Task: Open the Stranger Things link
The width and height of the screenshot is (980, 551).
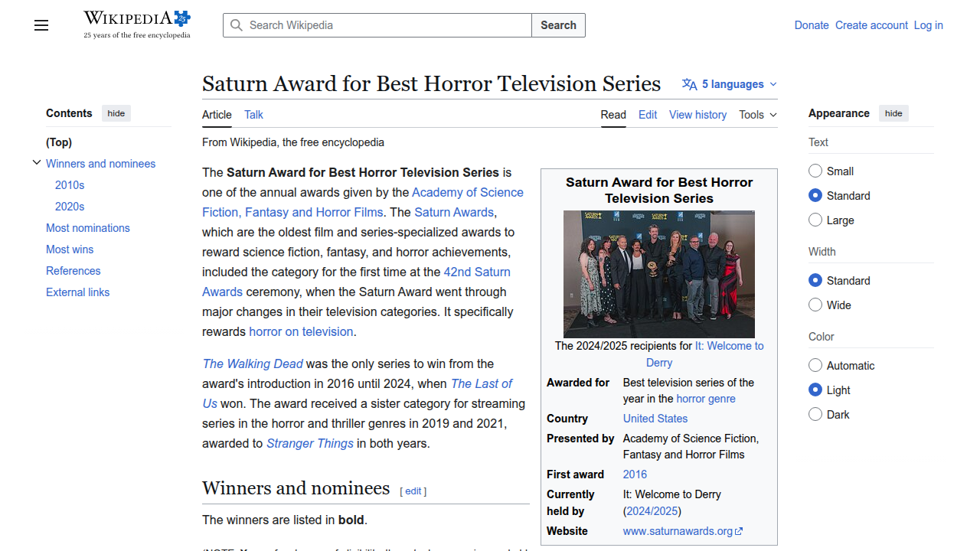Action: (310, 444)
